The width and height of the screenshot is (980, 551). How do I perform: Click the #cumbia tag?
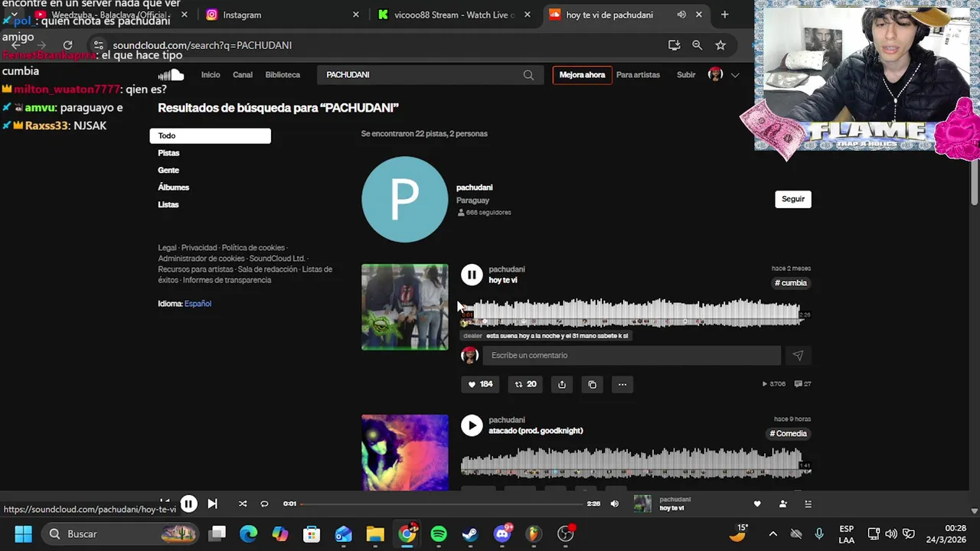[x=791, y=283]
